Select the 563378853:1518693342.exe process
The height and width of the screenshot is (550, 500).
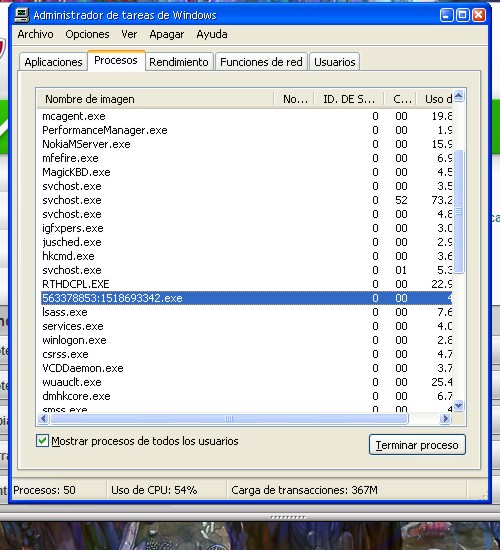247,298
